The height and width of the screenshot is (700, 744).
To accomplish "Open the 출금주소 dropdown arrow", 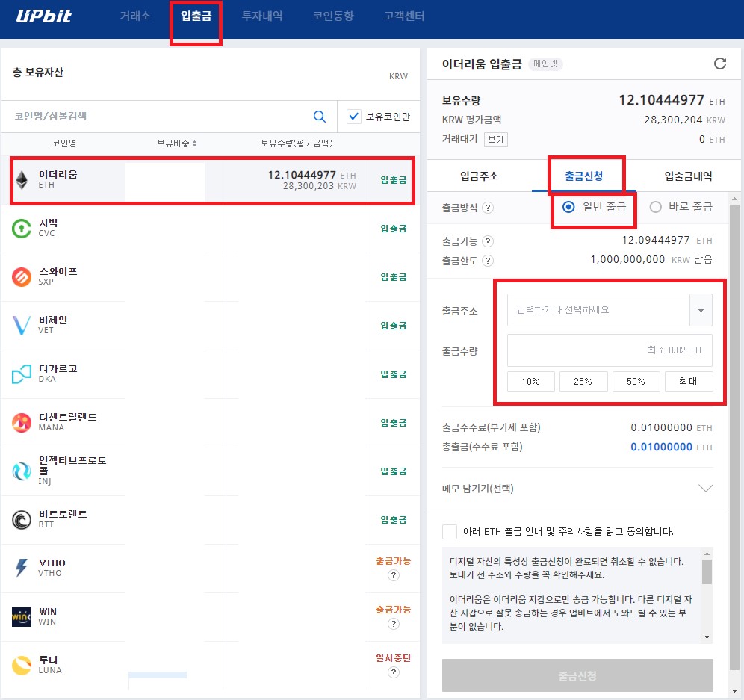I will [x=701, y=310].
